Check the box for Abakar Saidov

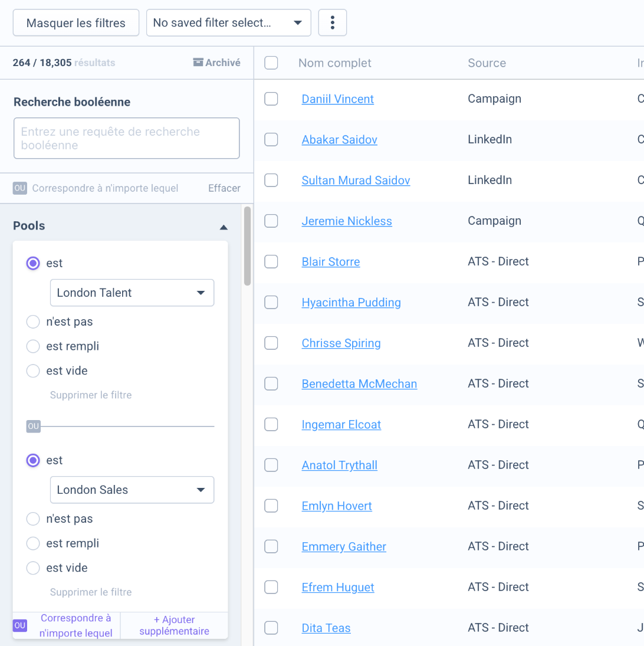271,140
